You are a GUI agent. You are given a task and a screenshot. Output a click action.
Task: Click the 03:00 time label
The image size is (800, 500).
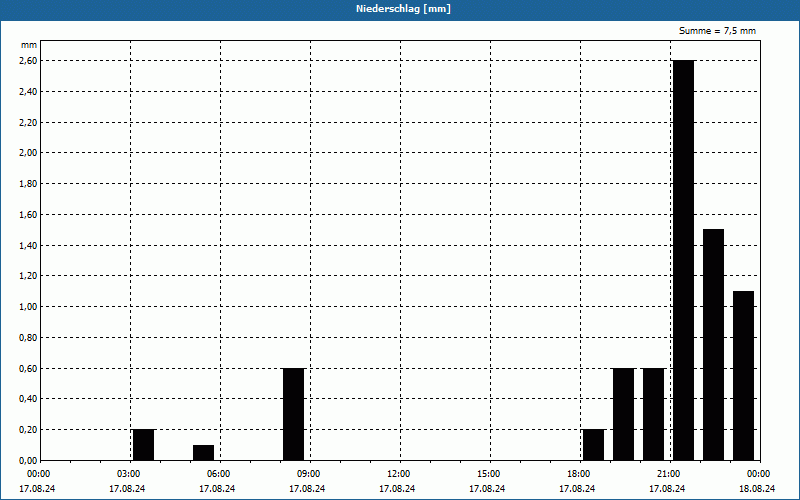point(129,474)
